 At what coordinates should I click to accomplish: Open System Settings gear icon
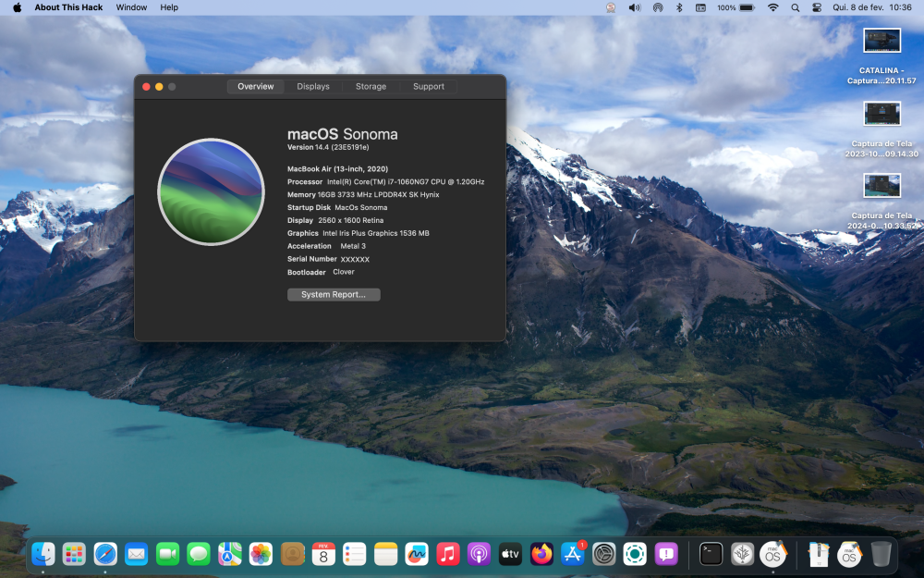coord(604,554)
